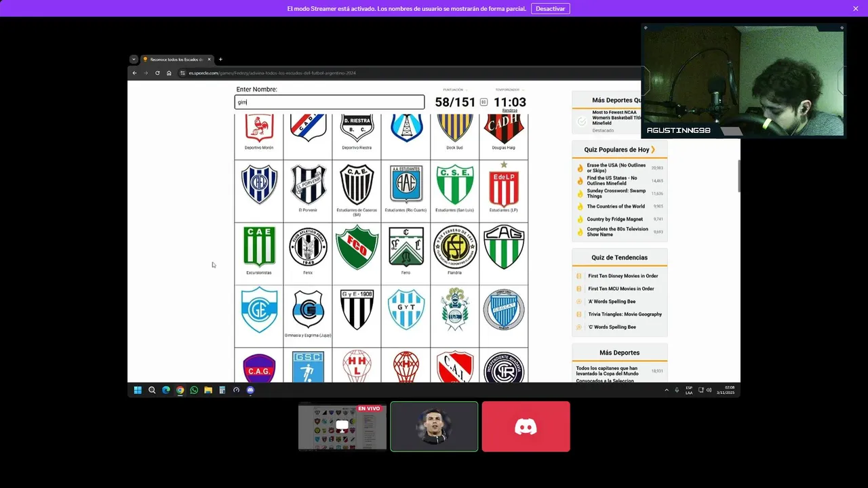Go forward in the browser

(x=146, y=73)
